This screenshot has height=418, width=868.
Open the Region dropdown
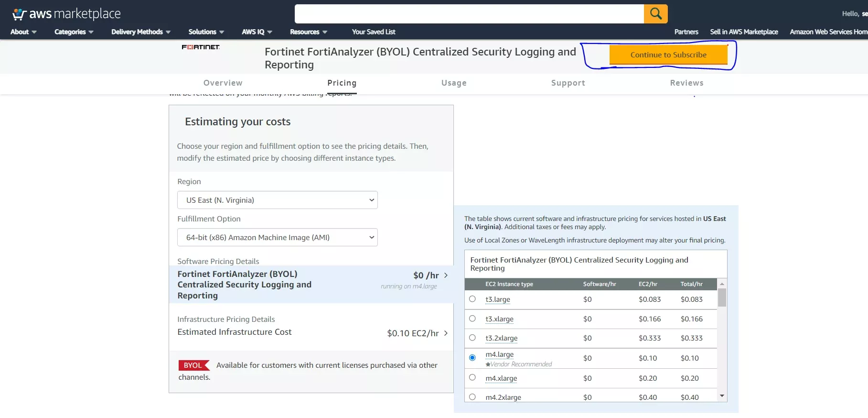(x=278, y=200)
